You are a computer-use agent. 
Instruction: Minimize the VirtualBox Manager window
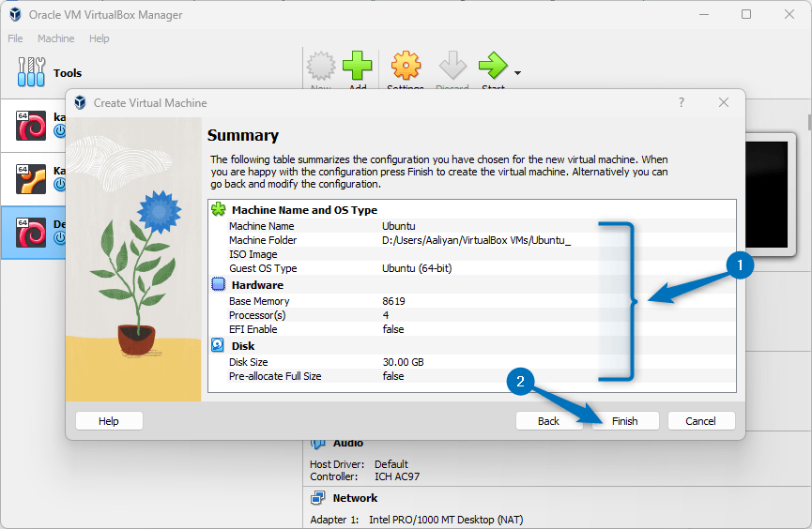click(x=704, y=14)
